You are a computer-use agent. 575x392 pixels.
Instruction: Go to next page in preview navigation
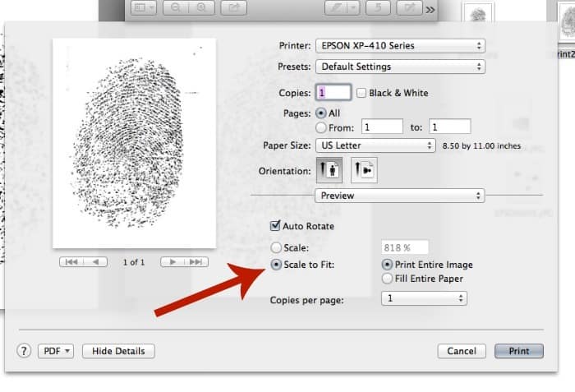pyautogui.click(x=172, y=262)
